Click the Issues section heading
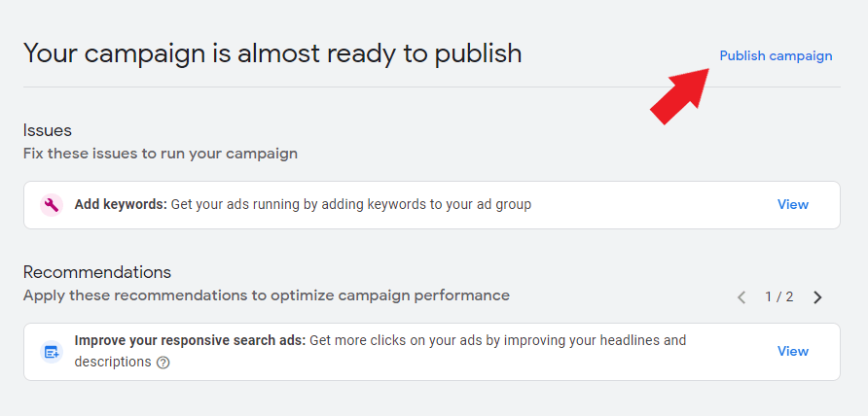 click(x=48, y=130)
